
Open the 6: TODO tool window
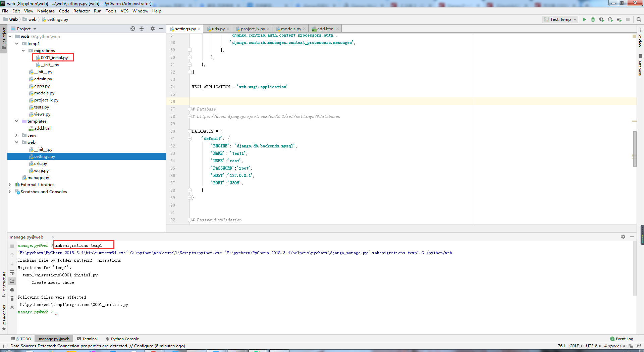coord(21,339)
